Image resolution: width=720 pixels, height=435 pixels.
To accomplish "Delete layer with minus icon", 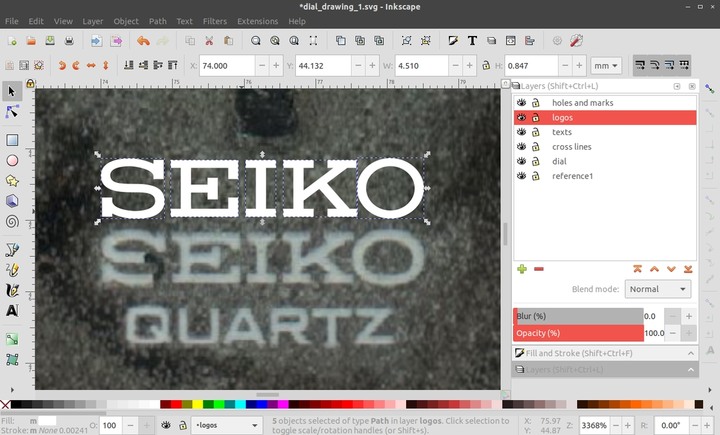I will (539, 269).
